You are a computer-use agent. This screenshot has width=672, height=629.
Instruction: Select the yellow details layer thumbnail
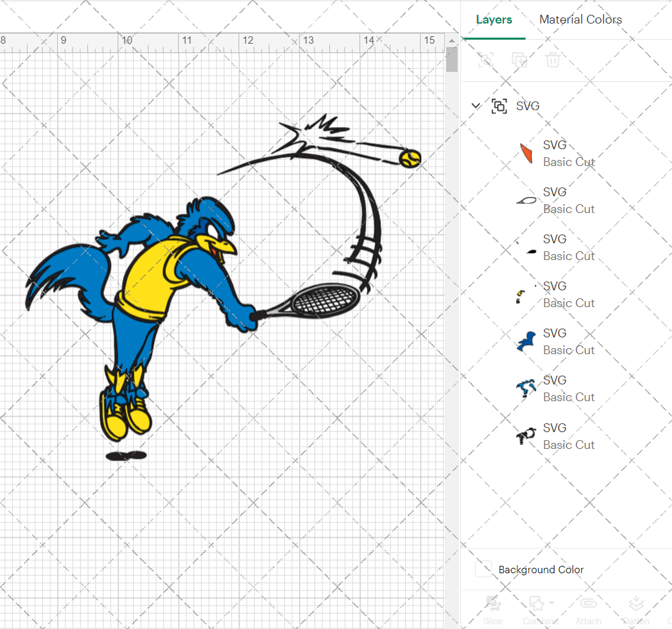[x=526, y=295]
